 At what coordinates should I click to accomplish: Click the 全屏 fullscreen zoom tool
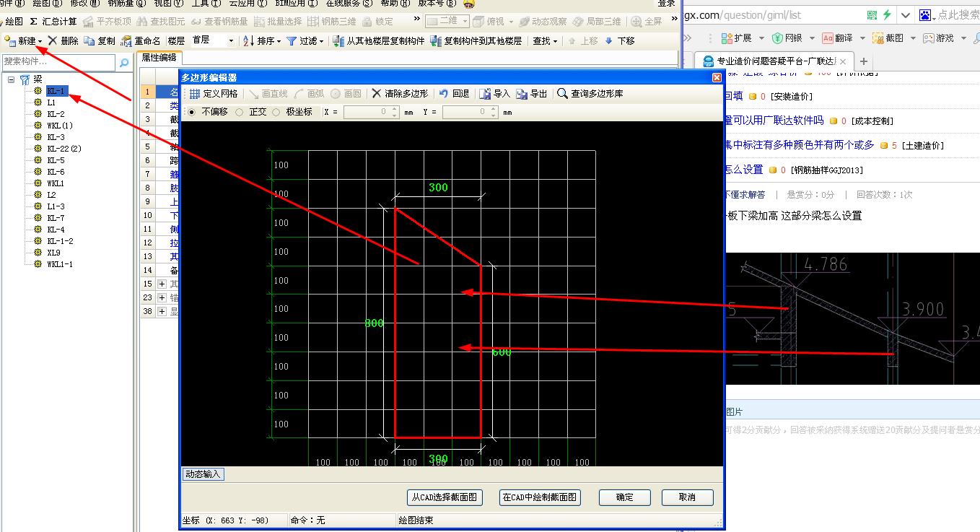(647, 22)
